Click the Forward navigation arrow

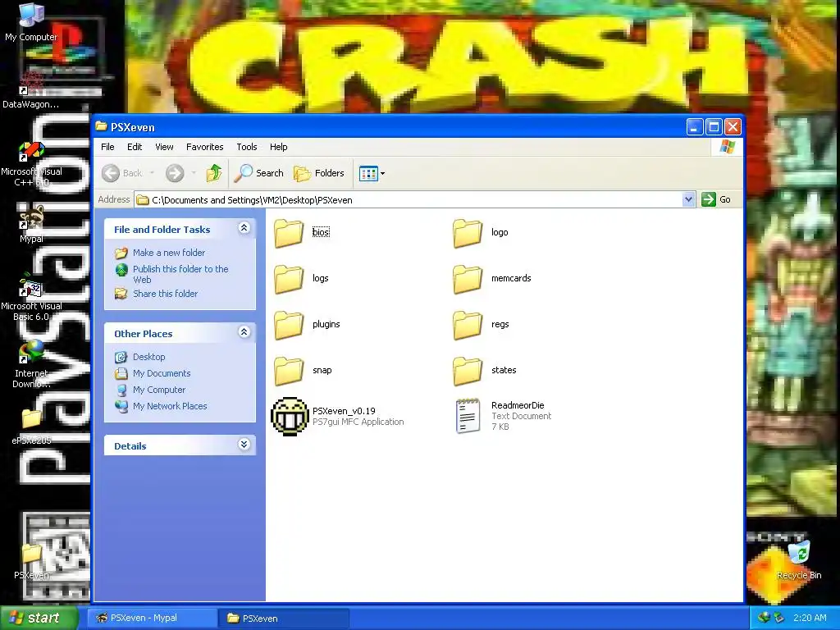pyautogui.click(x=175, y=173)
